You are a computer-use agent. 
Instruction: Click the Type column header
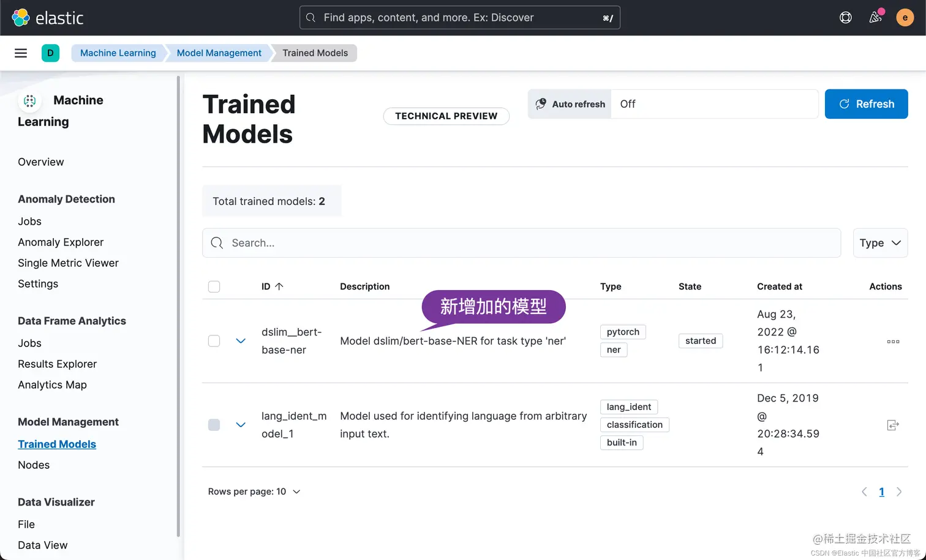point(611,286)
